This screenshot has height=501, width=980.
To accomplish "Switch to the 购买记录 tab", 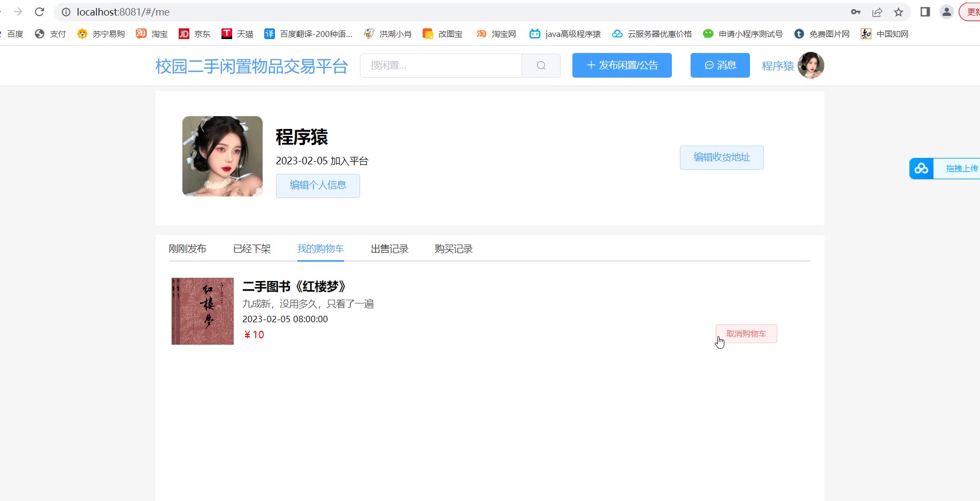I will click(x=454, y=249).
